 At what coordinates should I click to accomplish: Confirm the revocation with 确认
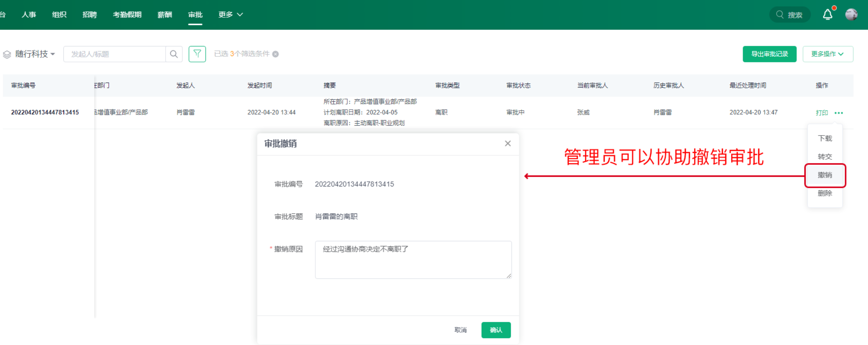496,330
